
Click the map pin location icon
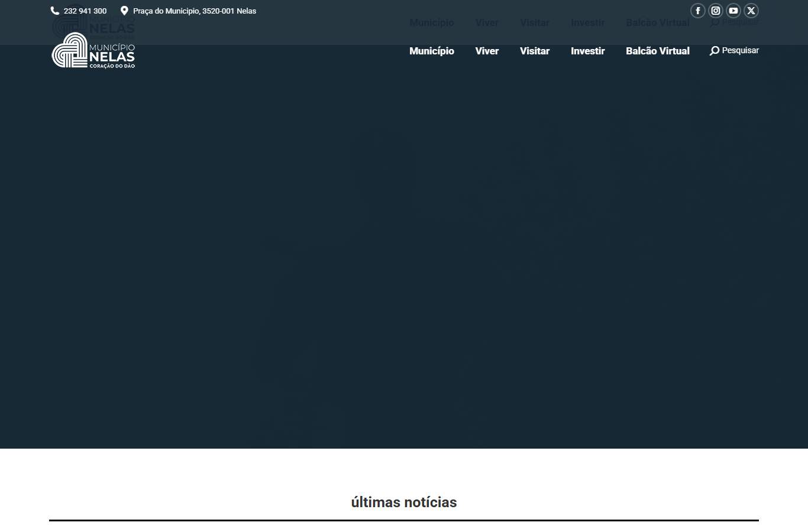pyautogui.click(x=124, y=11)
